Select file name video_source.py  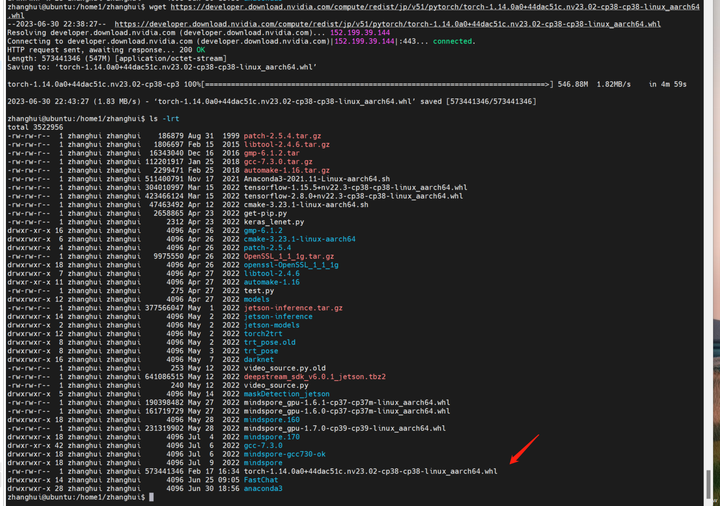click(276, 386)
